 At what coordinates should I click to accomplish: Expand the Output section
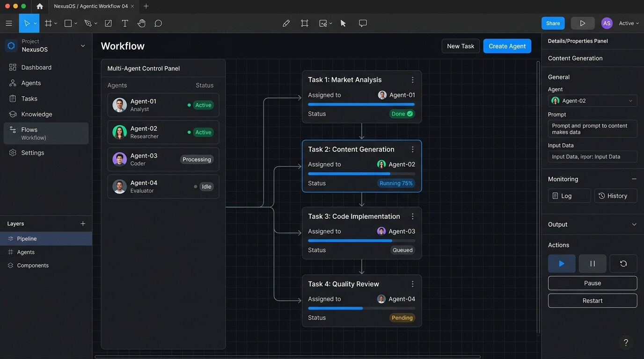pos(634,224)
